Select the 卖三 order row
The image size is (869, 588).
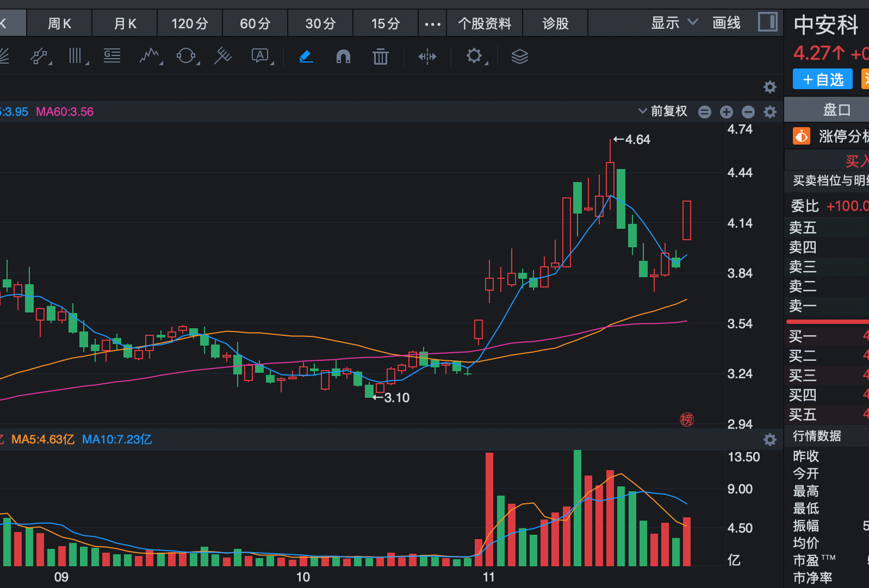[827, 266]
